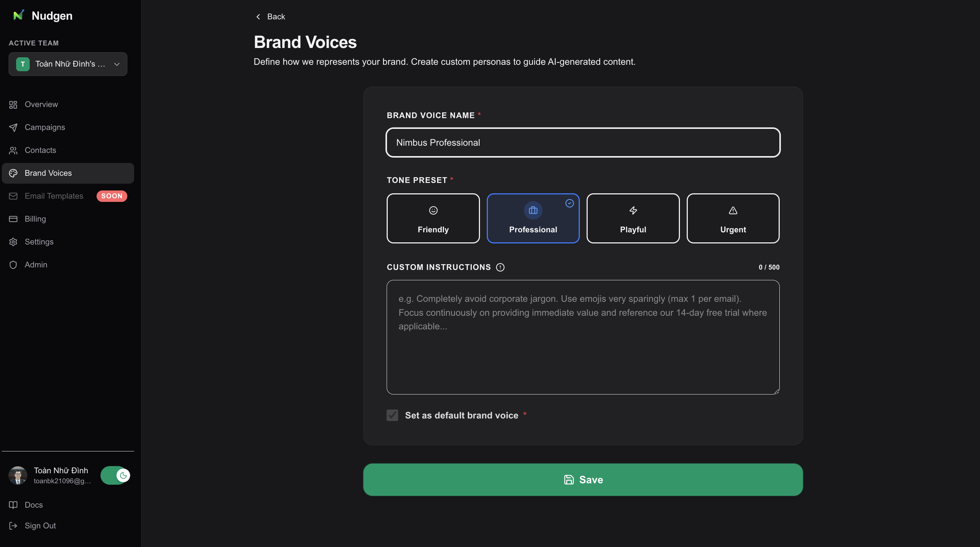Click the Friendly smiley face icon
This screenshot has height=547, width=980.
coord(433,210)
